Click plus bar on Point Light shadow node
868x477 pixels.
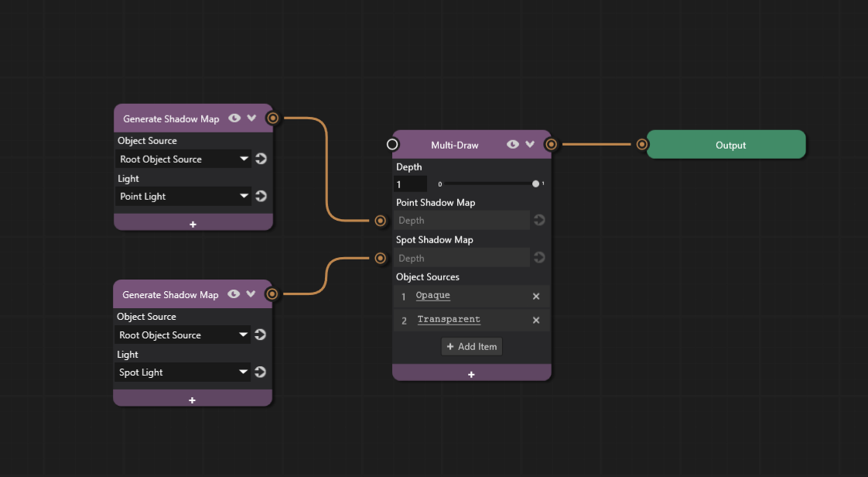[193, 224]
